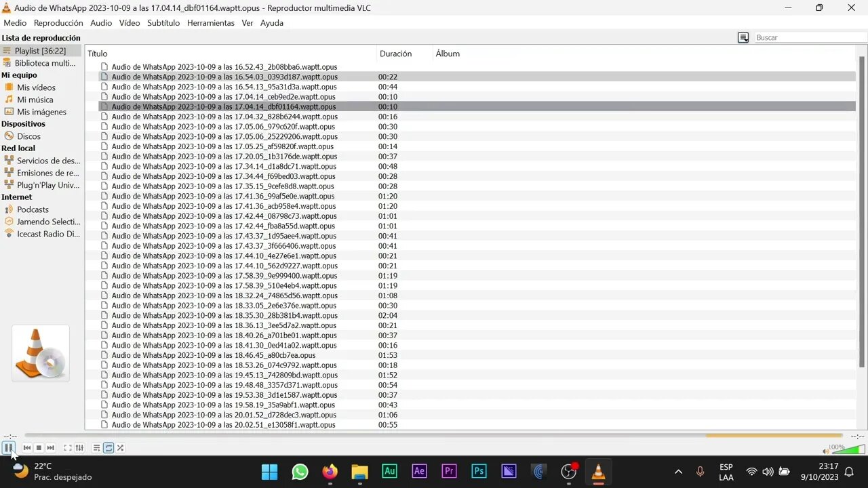The width and height of the screenshot is (868, 488).
Task: Open File Explorer from taskbar
Action: (359, 472)
